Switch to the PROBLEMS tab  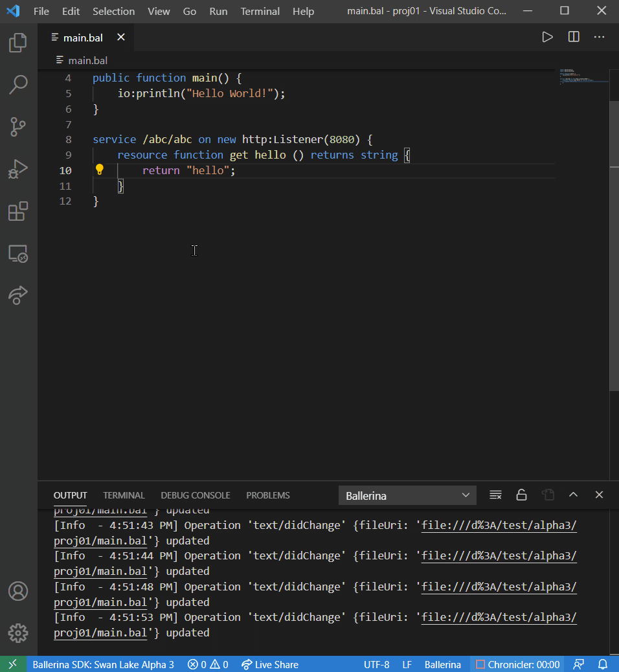pos(268,495)
